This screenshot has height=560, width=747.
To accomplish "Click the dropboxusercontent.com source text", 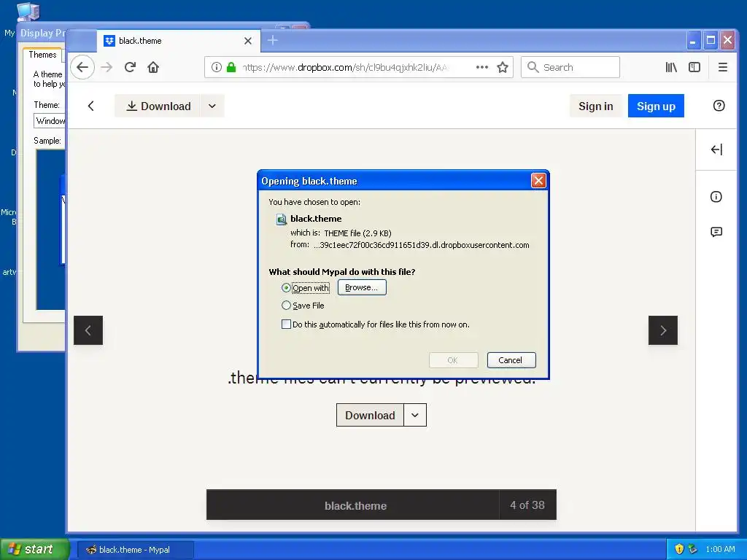I will (421, 245).
